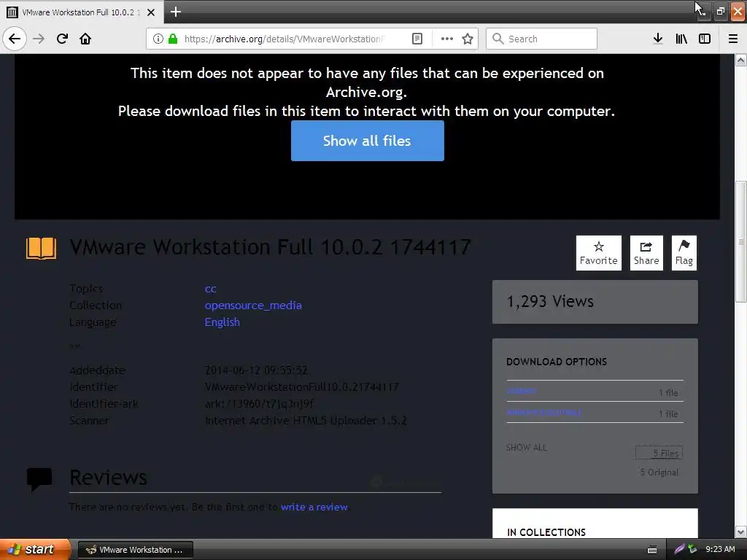Click the keyboard icon in system tray
The width and height of the screenshot is (747, 560).
(652, 550)
